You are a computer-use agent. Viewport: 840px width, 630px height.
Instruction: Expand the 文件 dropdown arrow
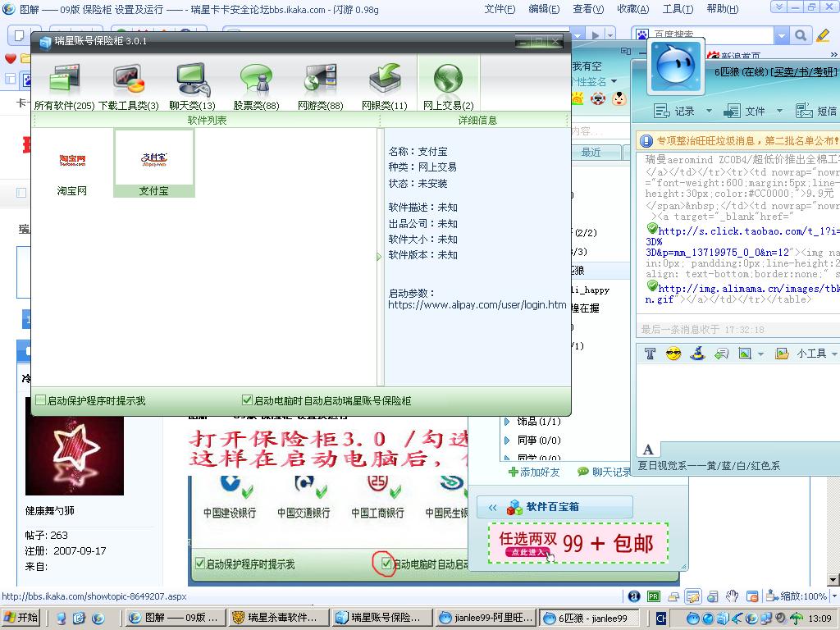pyautogui.click(x=779, y=111)
